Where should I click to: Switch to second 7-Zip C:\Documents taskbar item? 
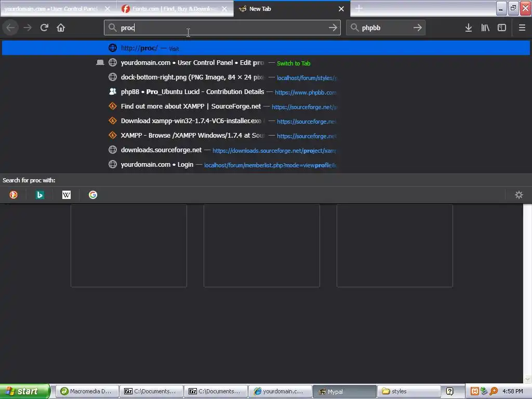[216, 391]
